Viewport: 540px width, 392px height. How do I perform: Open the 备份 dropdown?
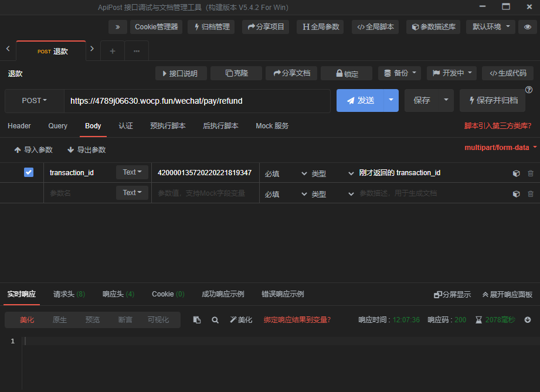(399, 73)
